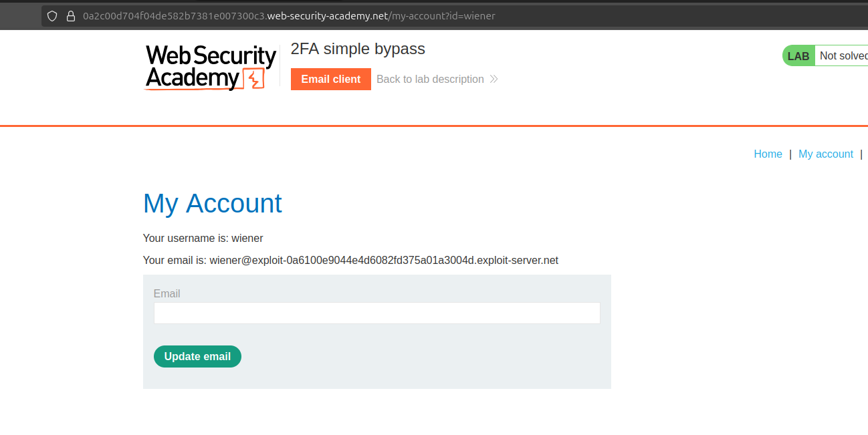Open the Email client
The height and width of the screenshot is (435, 868).
[330, 80]
